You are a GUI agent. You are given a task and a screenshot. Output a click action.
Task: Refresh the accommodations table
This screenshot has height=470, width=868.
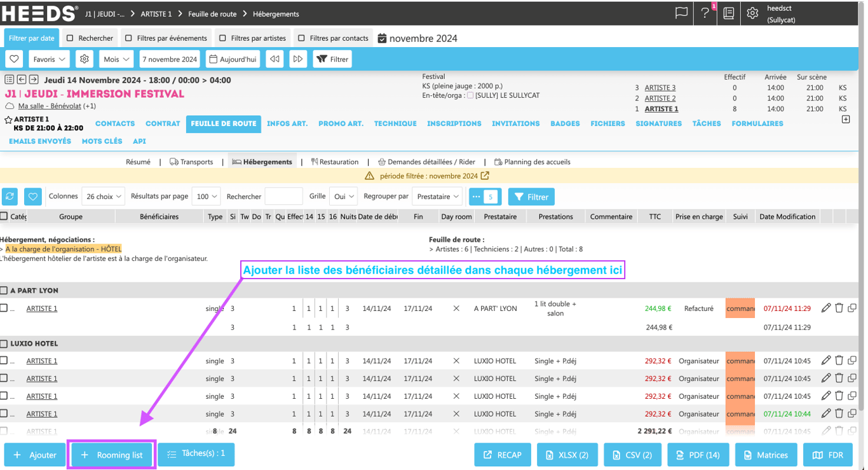tap(10, 197)
